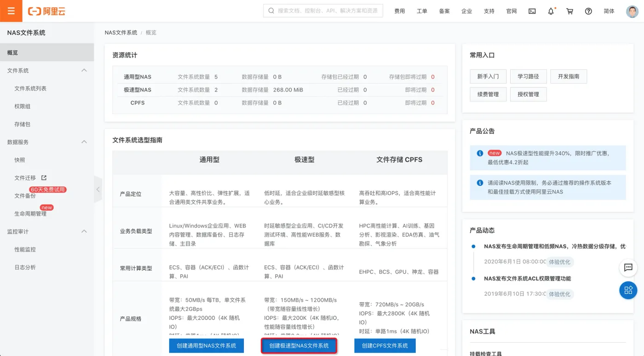Image resolution: width=644 pixels, height=356 pixels.
Task: Click the 体验优化 tag dated 2019年6月10日
Action: (560, 294)
